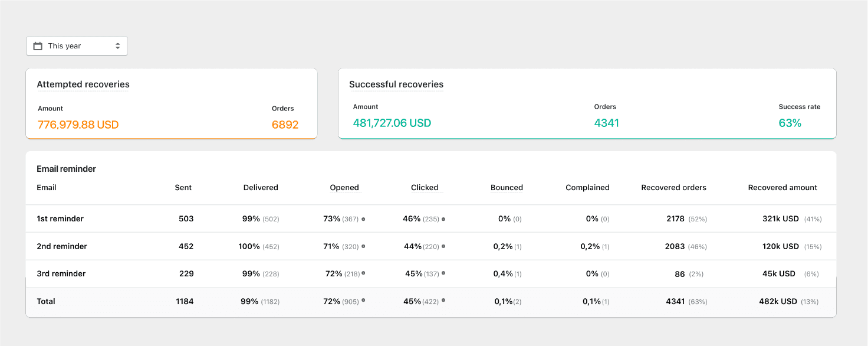Click the total recovered amount 482k USD
This screenshot has width=868, height=346.
(778, 301)
